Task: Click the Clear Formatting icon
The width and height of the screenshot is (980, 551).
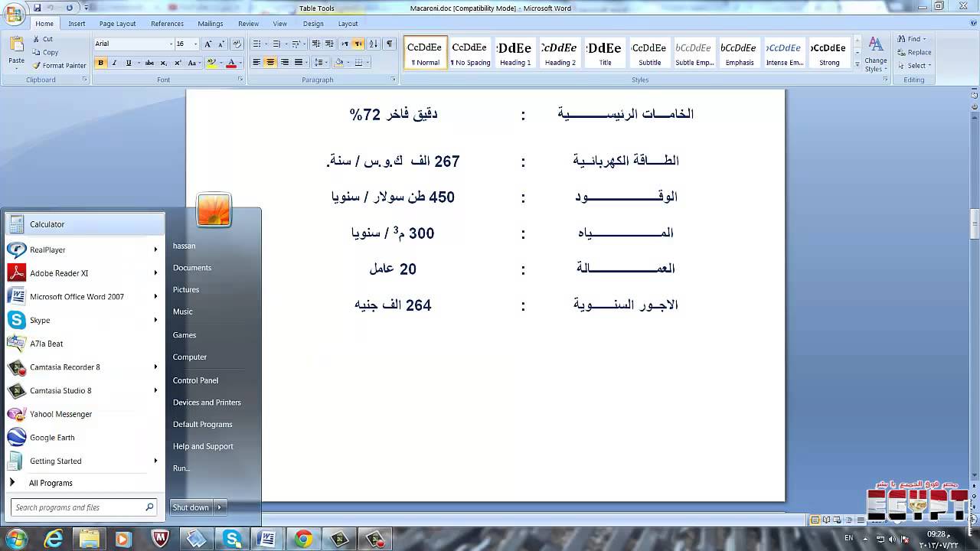Action: pyautogui.click(x=237, y=44)
